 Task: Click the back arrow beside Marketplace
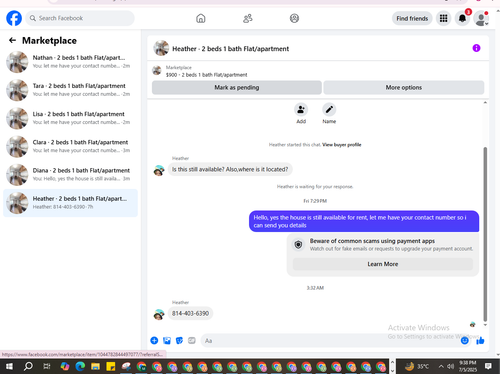point(12,40)
